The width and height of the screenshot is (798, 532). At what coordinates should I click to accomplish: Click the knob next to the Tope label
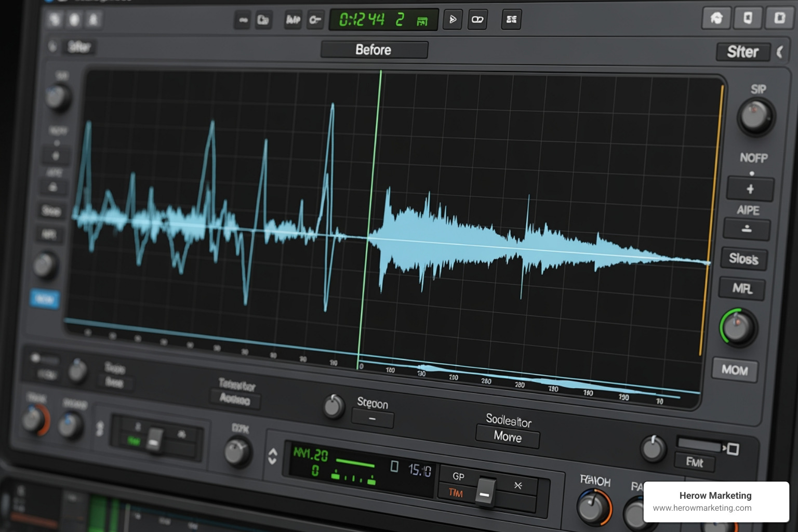coord(78,370)
